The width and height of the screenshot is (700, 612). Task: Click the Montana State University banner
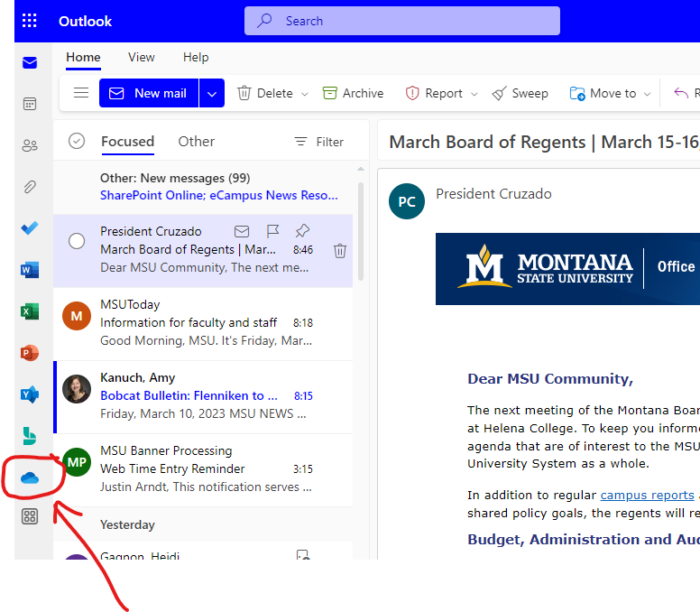pos(567,269)
